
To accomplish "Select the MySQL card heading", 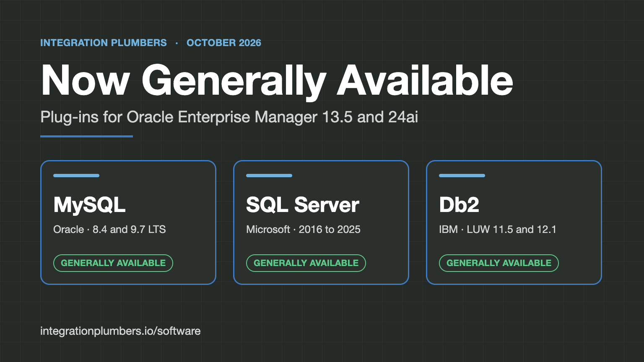I will [89, 205].
